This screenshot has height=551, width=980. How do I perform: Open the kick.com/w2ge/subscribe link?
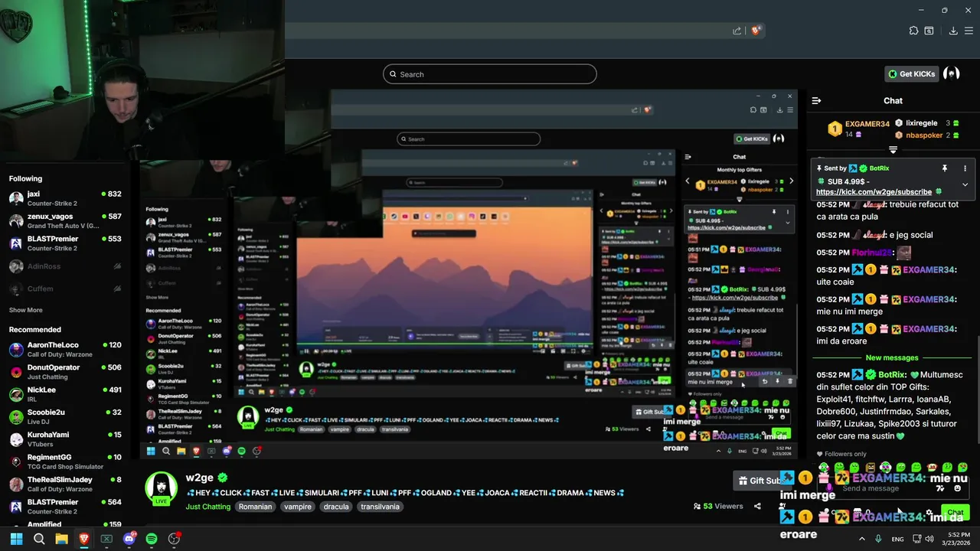tap(874, 192)
